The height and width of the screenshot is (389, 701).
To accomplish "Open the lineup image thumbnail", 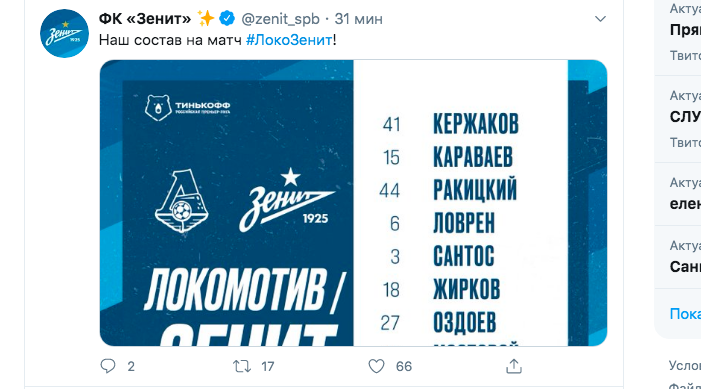I will (x=353, y=203).
